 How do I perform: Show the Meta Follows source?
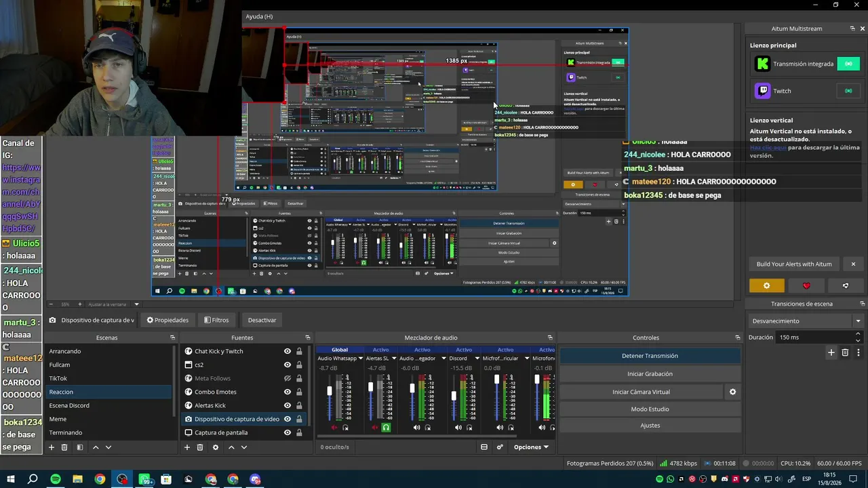tap(288, 378)
